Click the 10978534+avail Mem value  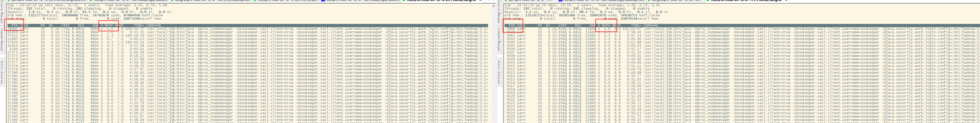[640, 19]
